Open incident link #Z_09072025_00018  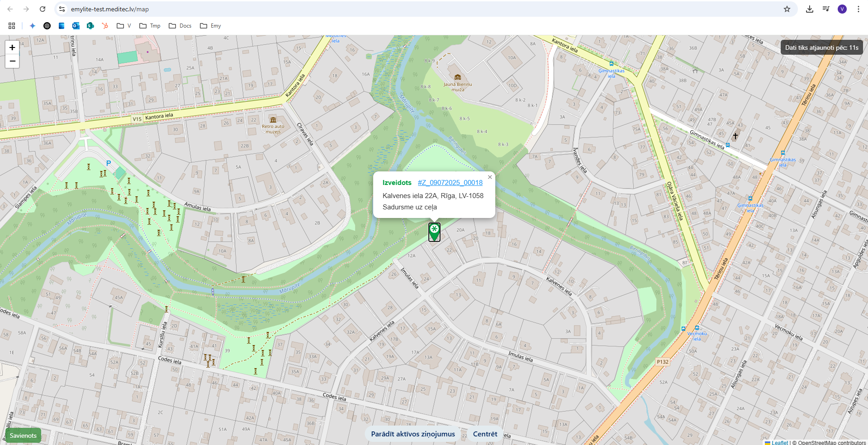(x=450, y=183)
